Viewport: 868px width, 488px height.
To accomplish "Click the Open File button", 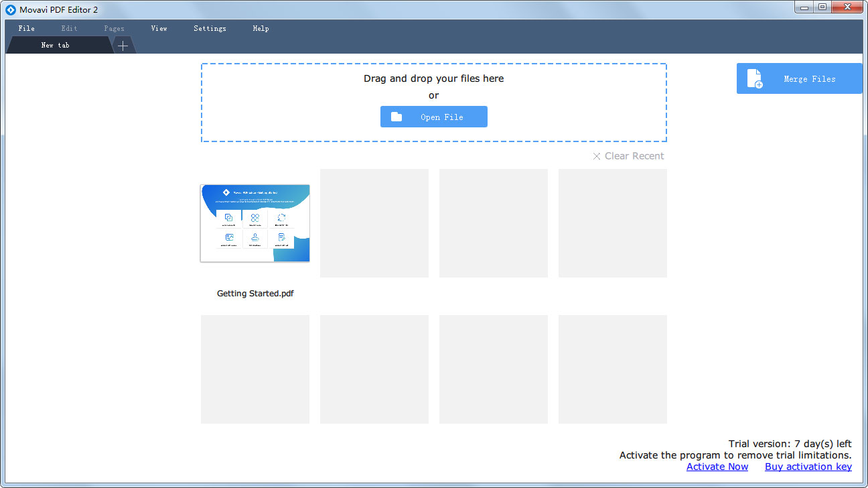I will 434,117.
